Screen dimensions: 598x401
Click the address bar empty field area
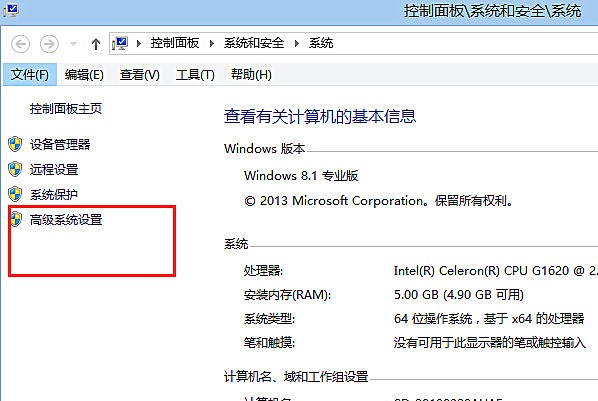[x=465, y=43]
